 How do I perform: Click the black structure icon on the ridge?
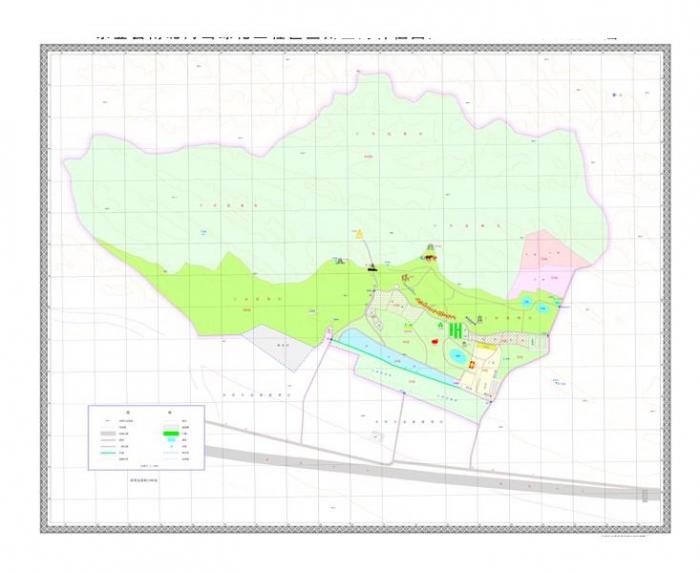point(372,268)
